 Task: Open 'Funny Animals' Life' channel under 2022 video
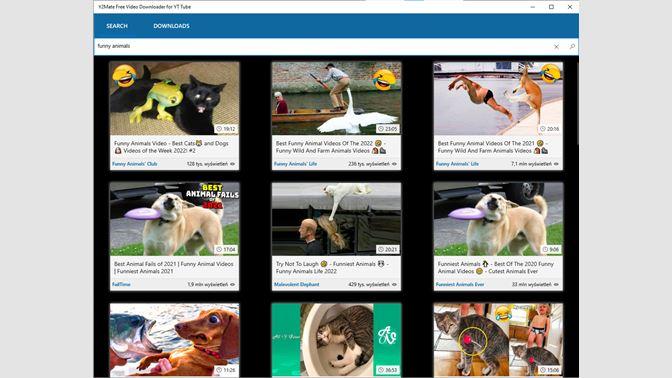point(295,164)
